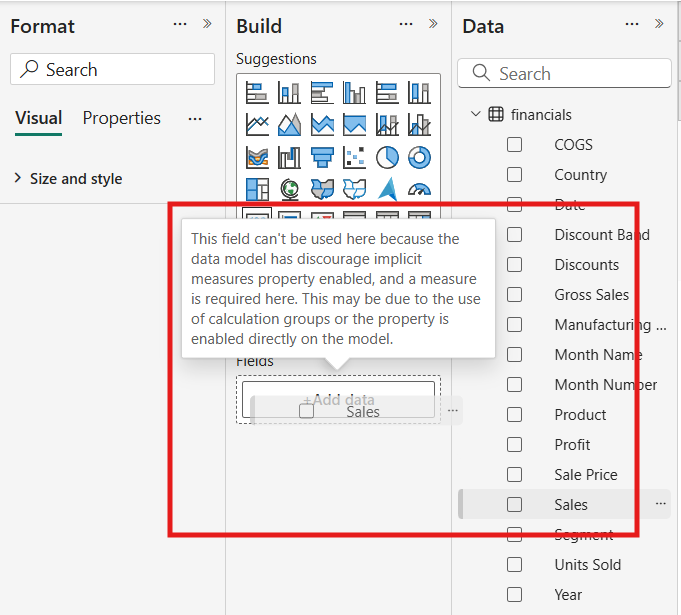Enable the Product field checkbox
681x615 pixels.
pyautogui.click(x=514, y=414)
